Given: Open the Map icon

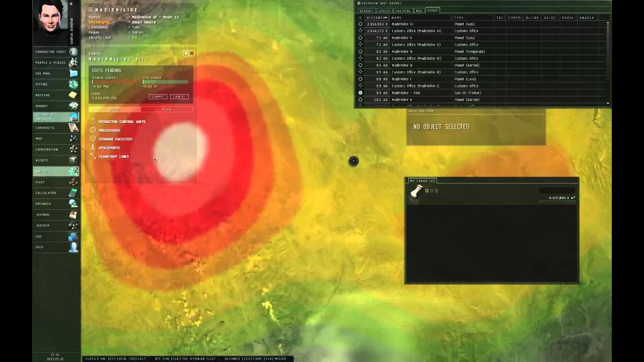Looking at the screenshot, I should [x=73, y=138].
